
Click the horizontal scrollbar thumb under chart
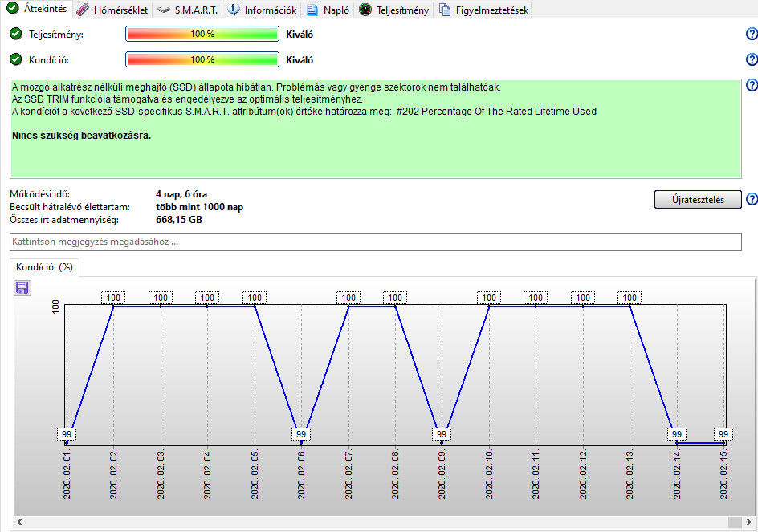(x=735, y=522)
